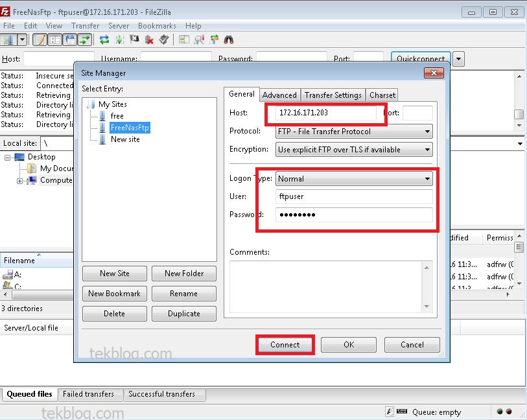Click the Reconnect to last server icon
The height and width of the screenshot is (420, 527).
click(164, 40)
